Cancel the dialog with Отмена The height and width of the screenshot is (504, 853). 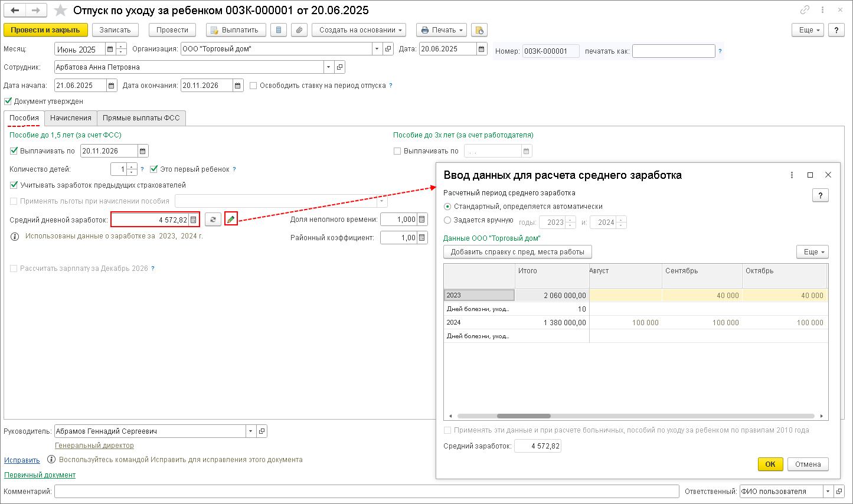808,464
